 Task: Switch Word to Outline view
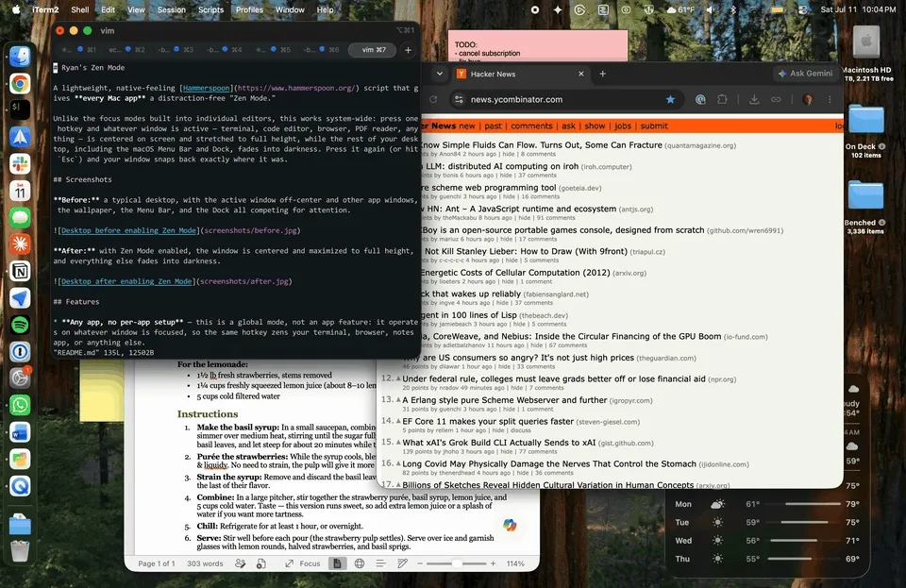380,563
